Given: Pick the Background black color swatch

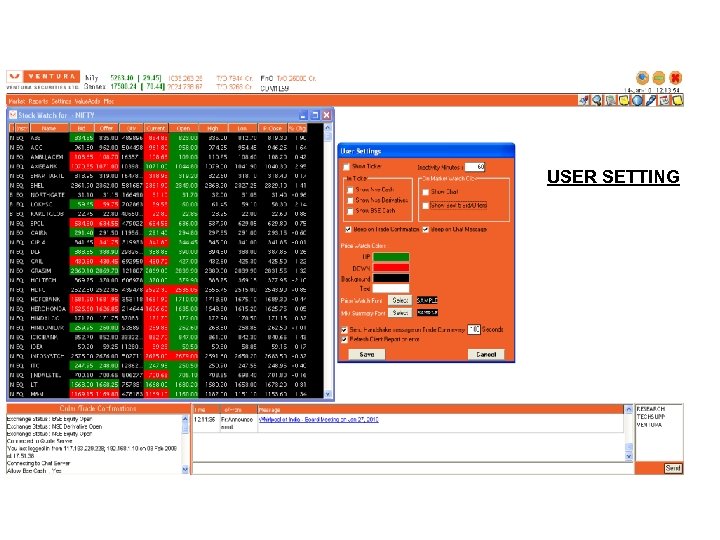Looking at the screenshot, I should point(391,278).
